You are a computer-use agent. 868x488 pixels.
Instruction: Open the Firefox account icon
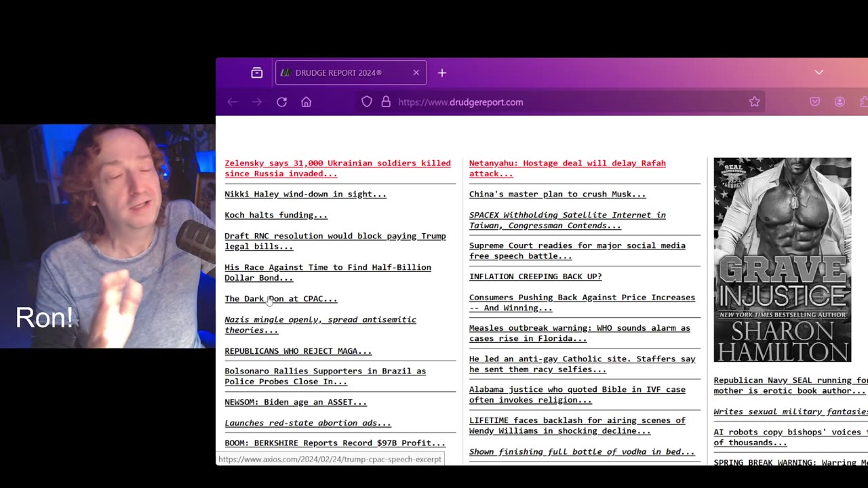pos(840,102)
